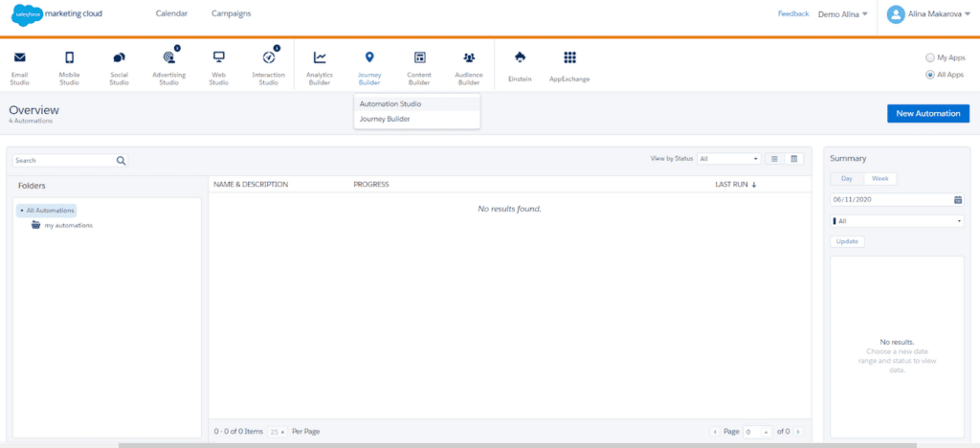
Task: Open Email Studio app icon
Action: [19, 57]
